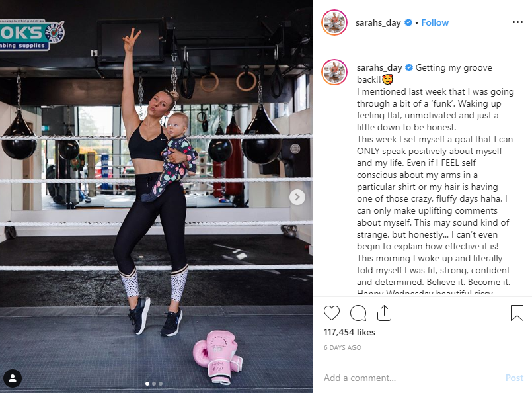Click the verified badge beside header username

408,22
